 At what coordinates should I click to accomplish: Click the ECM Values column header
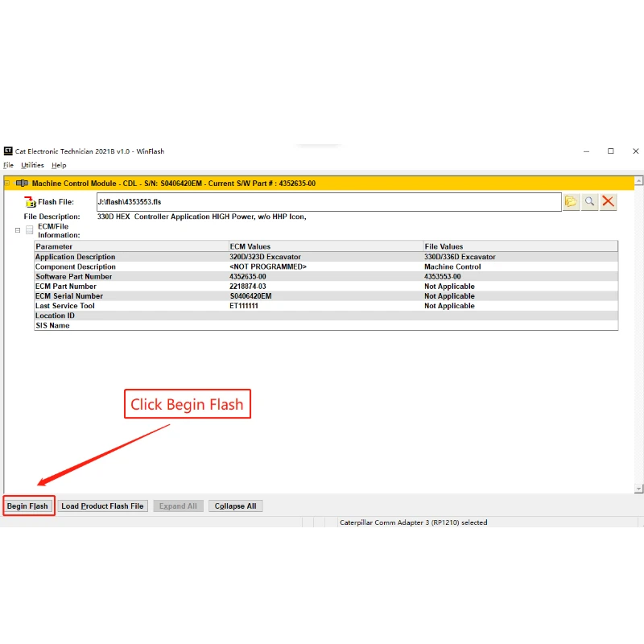pyautogui.click(x=326, y=246)
